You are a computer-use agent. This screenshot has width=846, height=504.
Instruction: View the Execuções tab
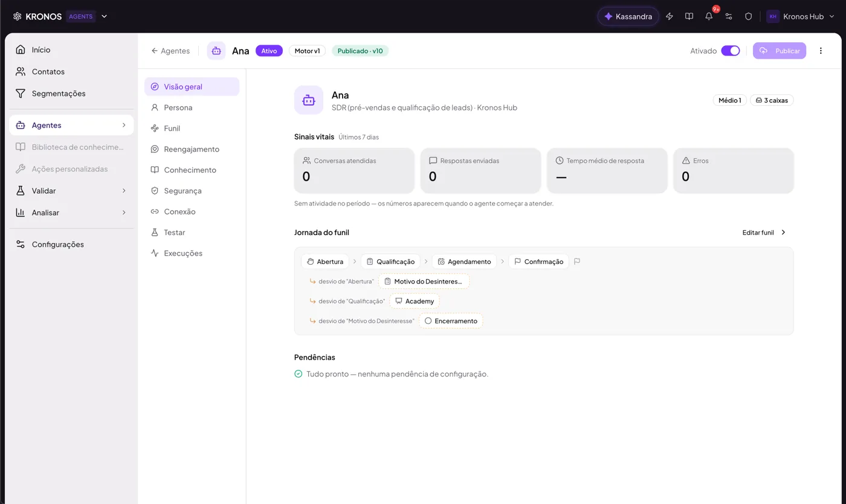point(192,253)
